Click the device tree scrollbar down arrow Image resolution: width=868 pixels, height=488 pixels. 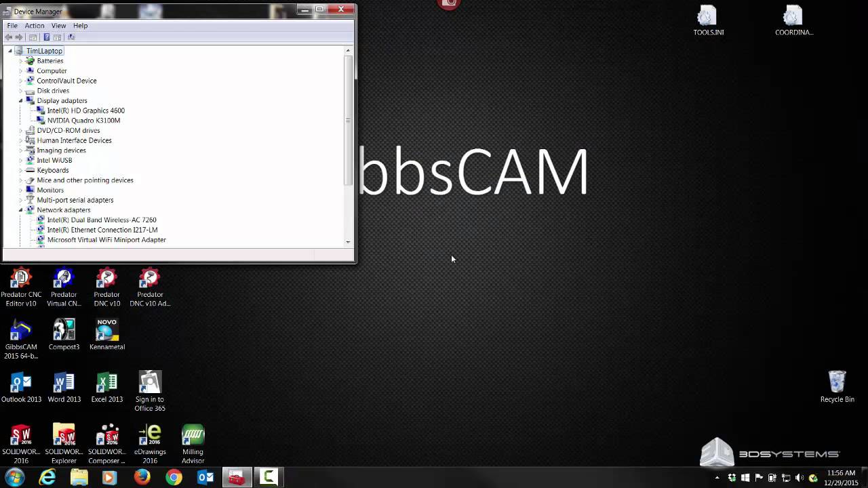click(x=348, y=241)
